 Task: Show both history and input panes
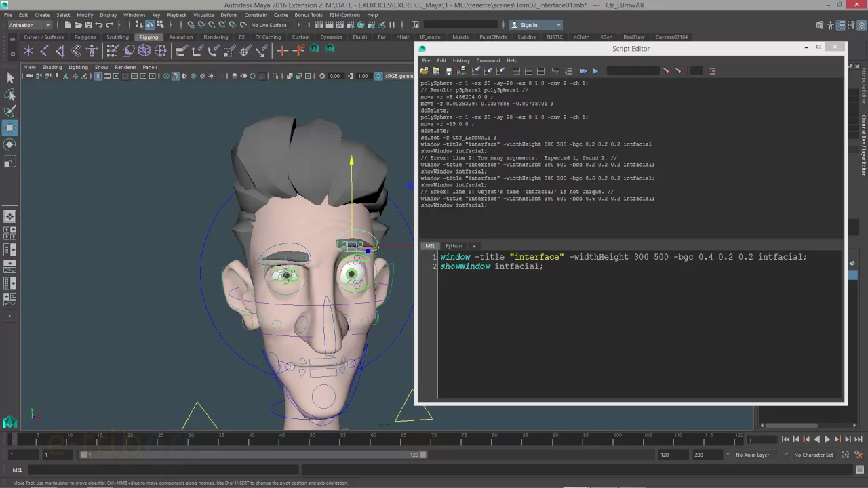(x=540, y=70)
